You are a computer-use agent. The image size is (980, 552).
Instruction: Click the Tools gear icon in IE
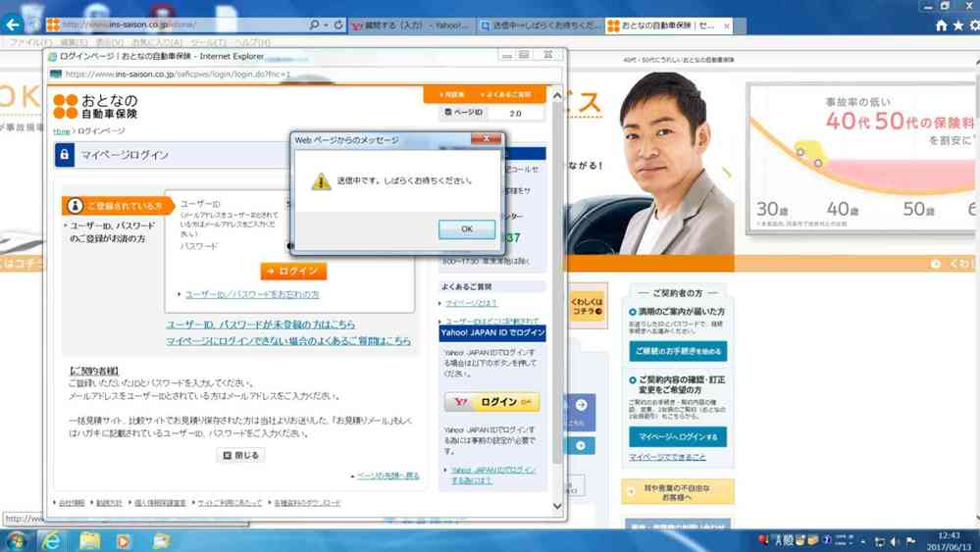coord(974,25)
